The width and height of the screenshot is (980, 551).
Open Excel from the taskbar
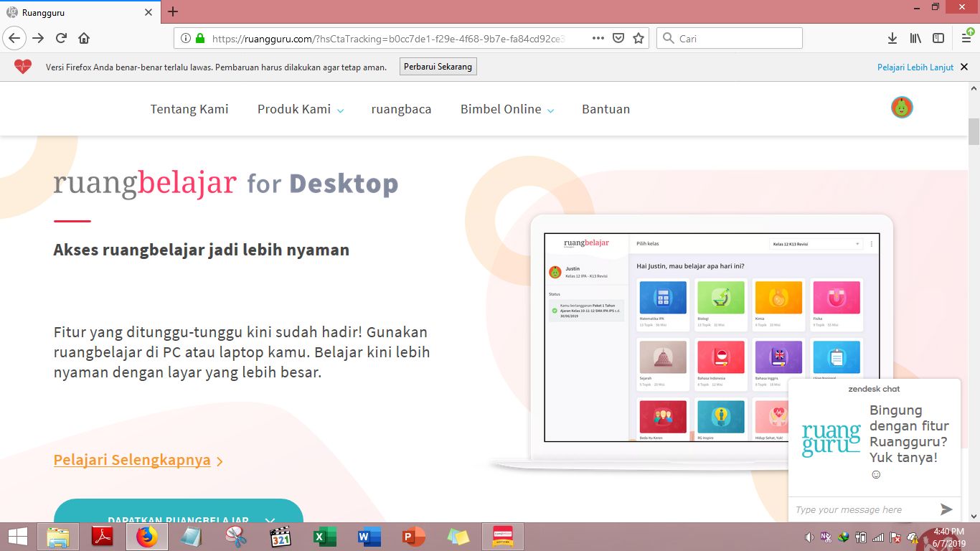click(x=325, y=537)
